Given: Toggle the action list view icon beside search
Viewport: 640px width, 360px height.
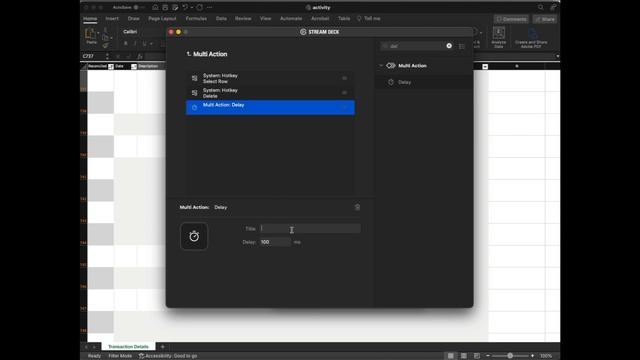Looking at the screenshot, I should point(462,46).
